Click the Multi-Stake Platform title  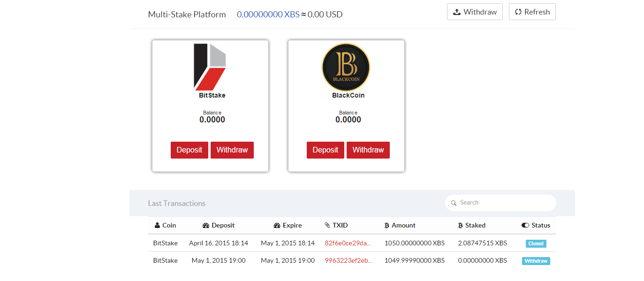click(x=187, y=15)
